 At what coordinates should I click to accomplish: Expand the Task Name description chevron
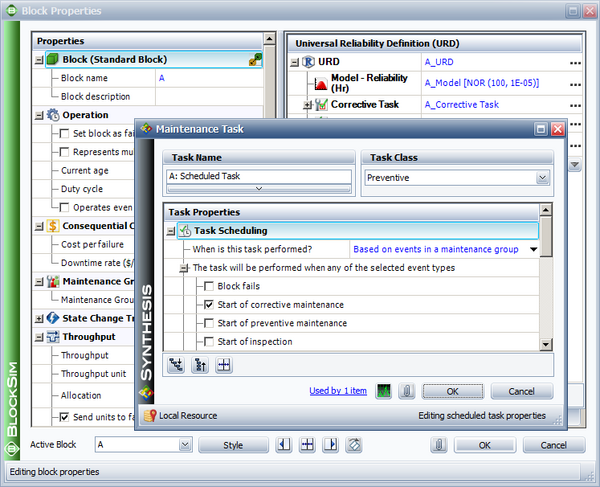tap(259, 189)
